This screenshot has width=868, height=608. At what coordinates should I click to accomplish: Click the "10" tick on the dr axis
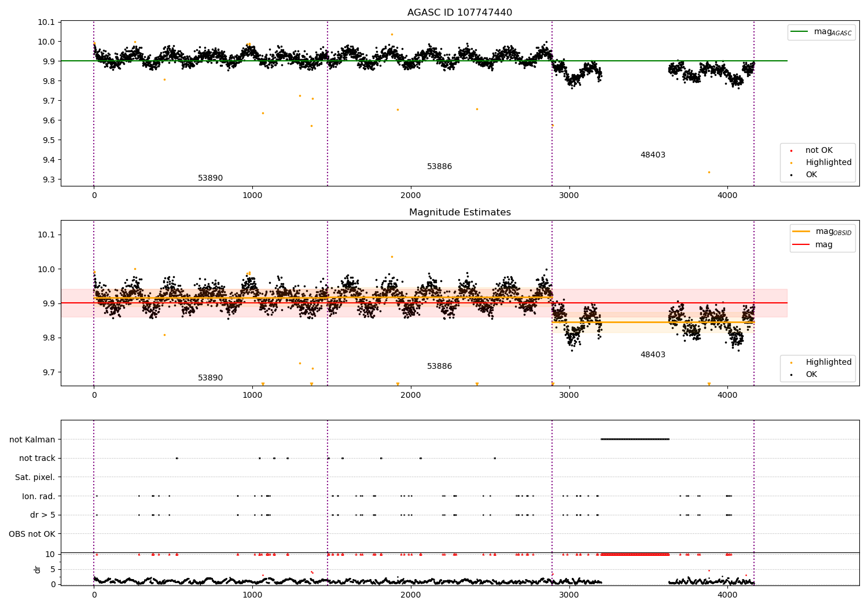(50, 554)
